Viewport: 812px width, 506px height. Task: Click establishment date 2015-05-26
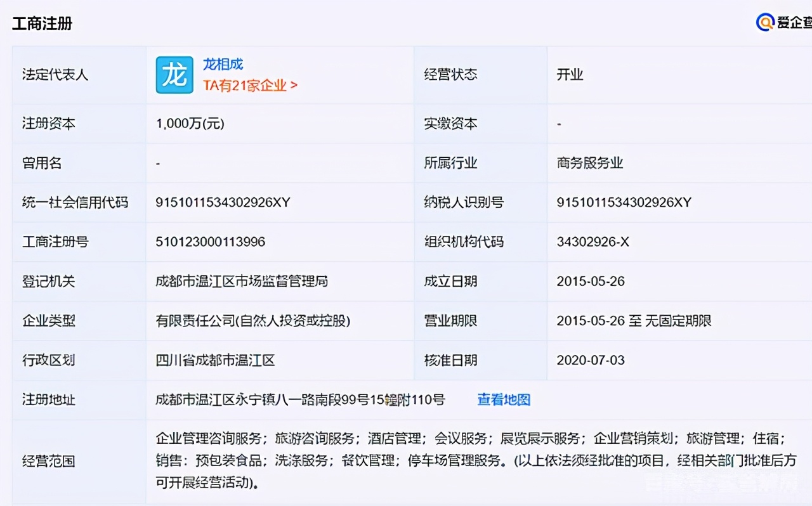pyautogui.click(x=591, y=281)
